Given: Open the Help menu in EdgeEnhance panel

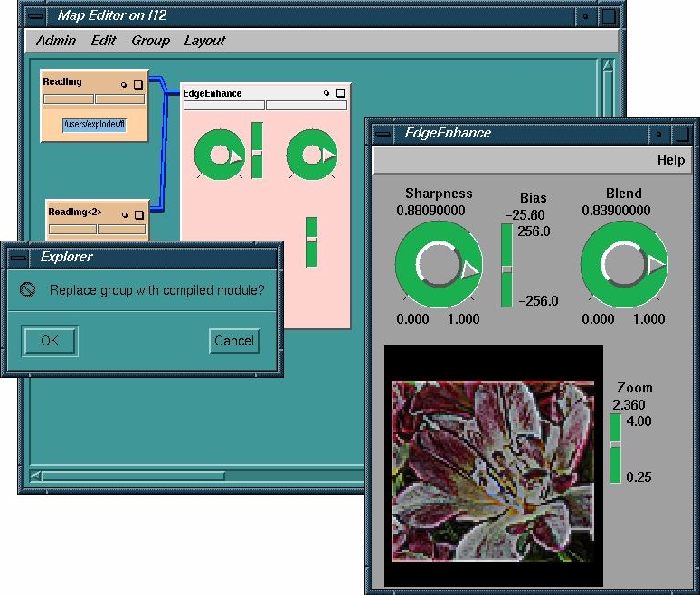Looking at the screenshot, I should (x=670, y=160).
